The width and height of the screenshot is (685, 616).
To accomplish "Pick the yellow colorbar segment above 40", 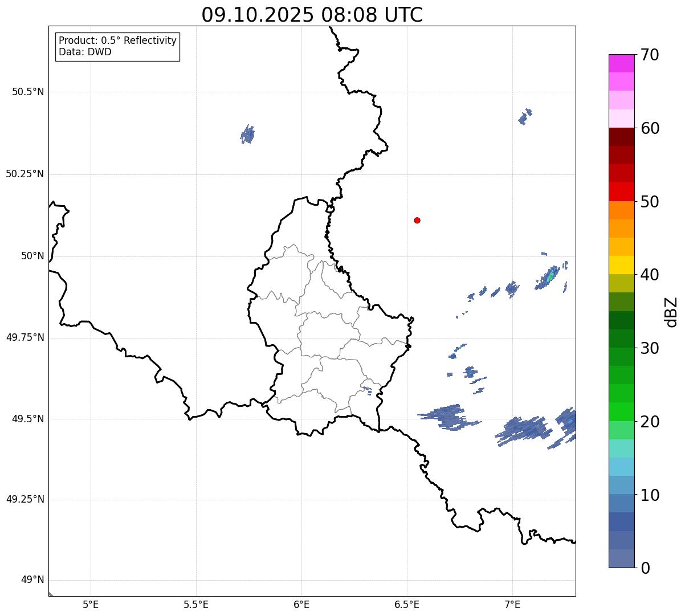I will point(621,265).
